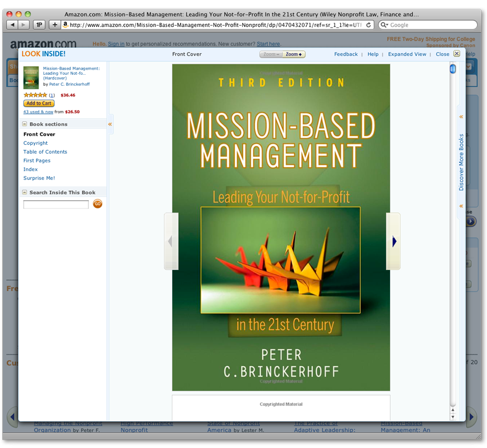Click the Safari URL address field

(x=216, y=25)
